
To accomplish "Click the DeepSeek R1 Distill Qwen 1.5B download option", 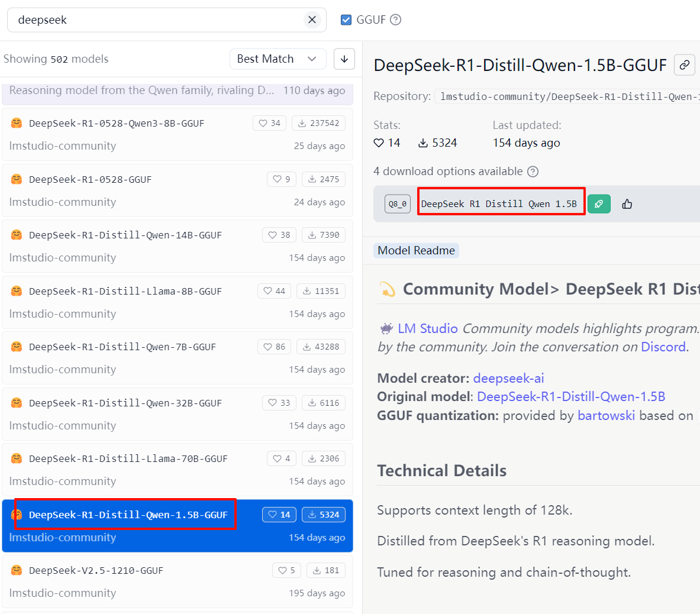I will pyautogui.click(x=499, y=204).
